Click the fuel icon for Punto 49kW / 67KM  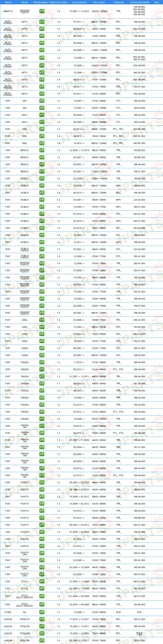[42, 518]
